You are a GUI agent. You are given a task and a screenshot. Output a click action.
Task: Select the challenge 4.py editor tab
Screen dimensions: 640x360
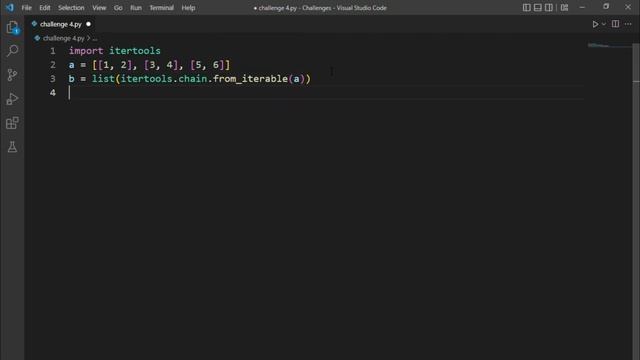(61, 24)
